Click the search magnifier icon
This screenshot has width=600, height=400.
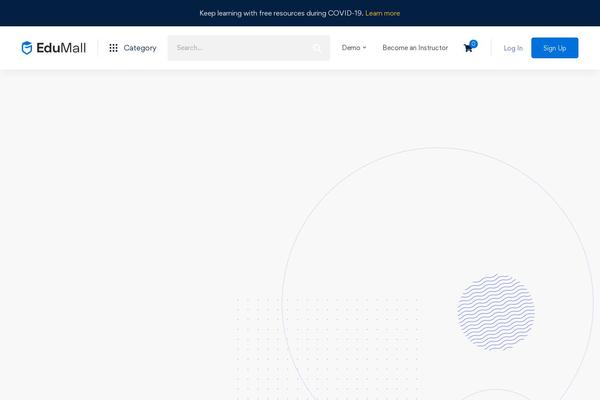tap(317, 48)
